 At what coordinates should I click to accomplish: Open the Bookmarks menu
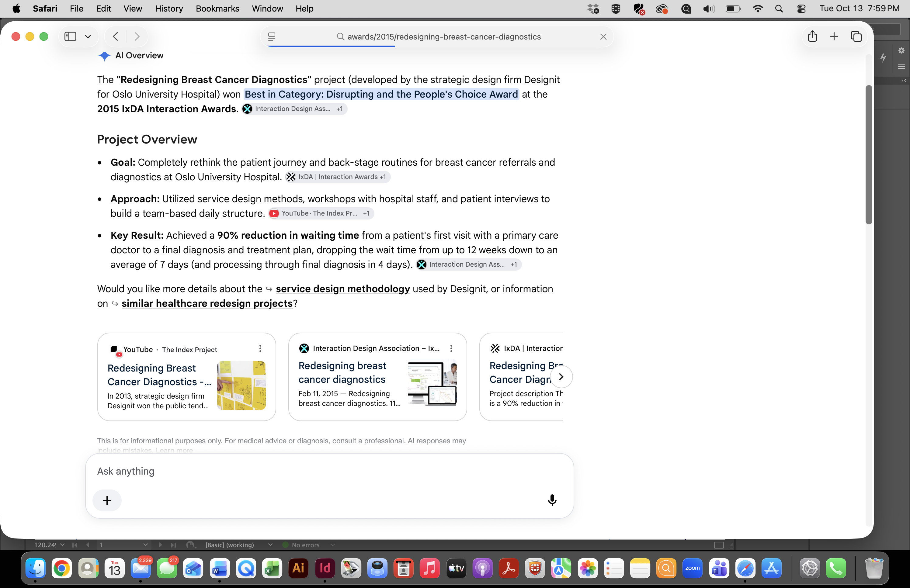pyautogui.click(x=217, y=9)
